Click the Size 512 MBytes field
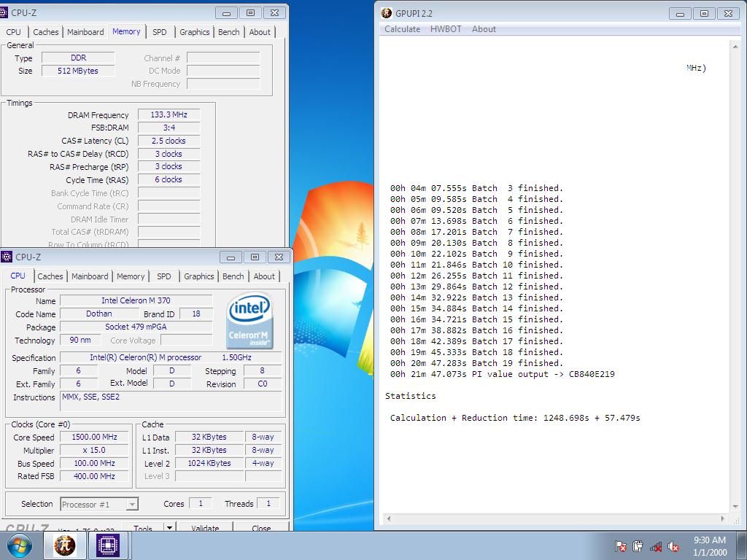The width and height of the screenshot is (747, 560). pos(78,71)
